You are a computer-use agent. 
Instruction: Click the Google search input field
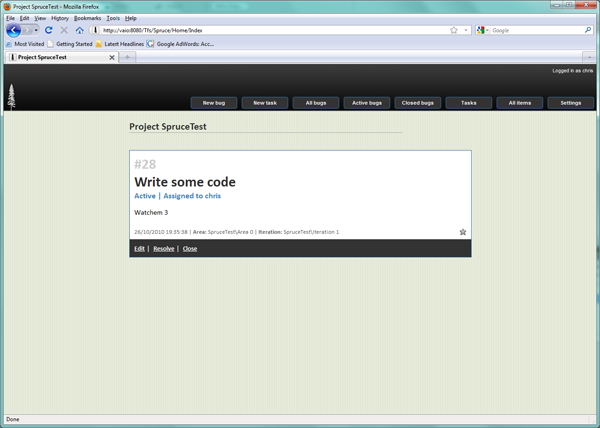pyautogui.click(x=537, y=30)
